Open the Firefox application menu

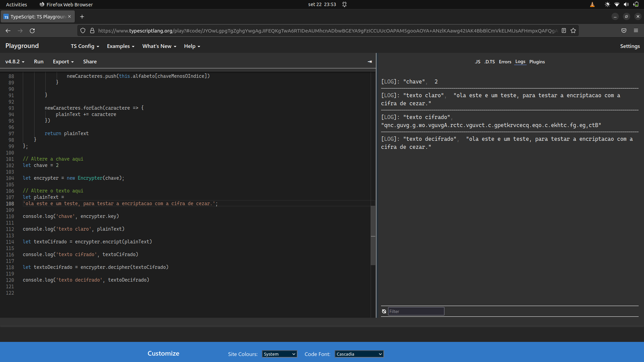pos(636,31)
